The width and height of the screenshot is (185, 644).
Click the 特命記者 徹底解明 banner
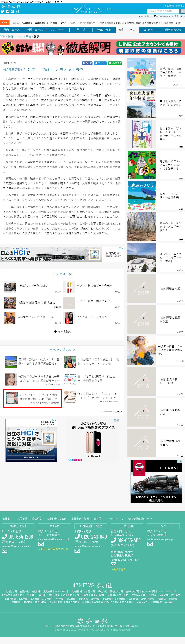(x=92, y=47)
